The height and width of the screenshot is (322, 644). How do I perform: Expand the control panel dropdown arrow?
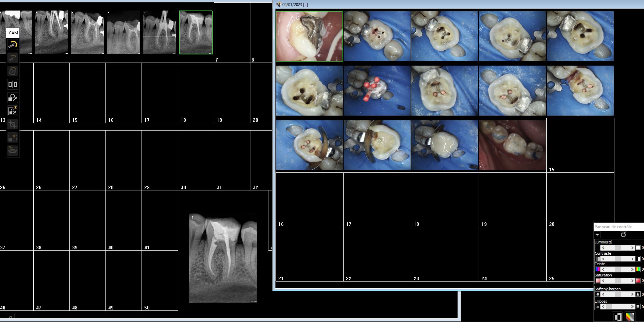point(597,235)
